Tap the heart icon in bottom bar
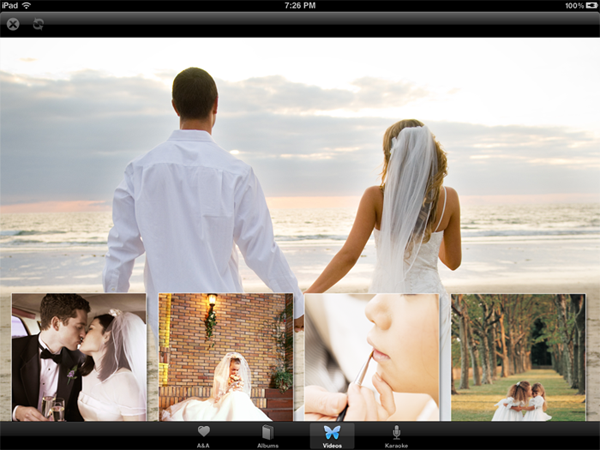Image resolution: width=600 pixels, height=450 pixels. 204,431
